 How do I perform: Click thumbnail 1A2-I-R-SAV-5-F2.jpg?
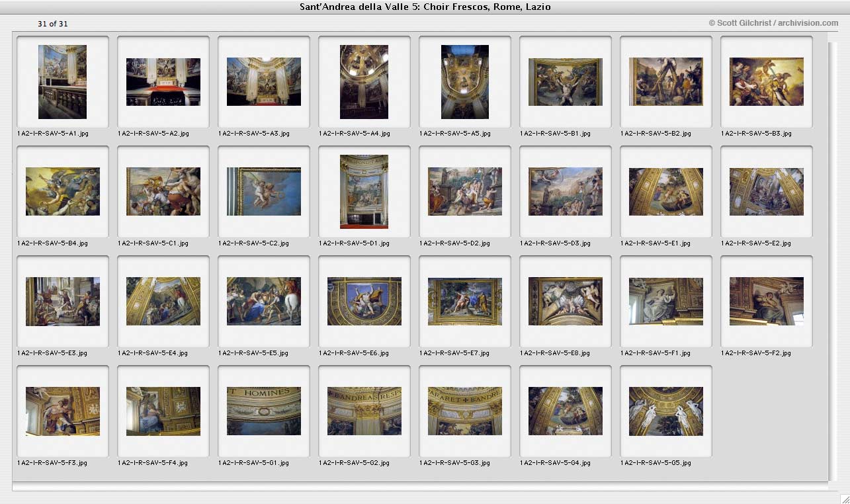(x=767, y=302)
